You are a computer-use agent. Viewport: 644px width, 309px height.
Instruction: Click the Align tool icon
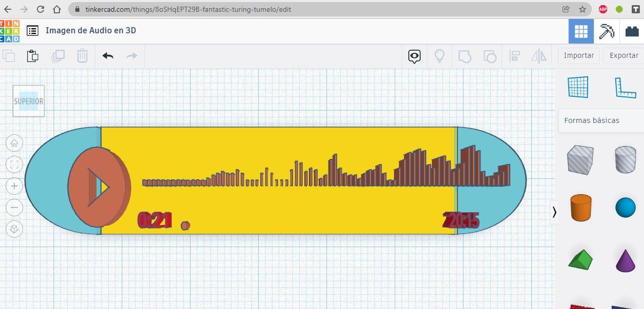(x=514, y=56)
